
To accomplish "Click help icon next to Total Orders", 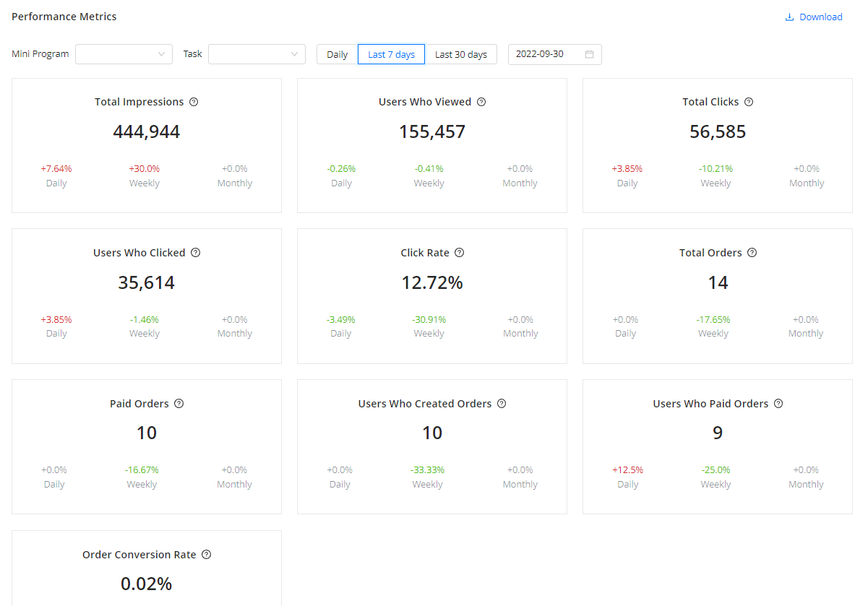I will 752,253.
